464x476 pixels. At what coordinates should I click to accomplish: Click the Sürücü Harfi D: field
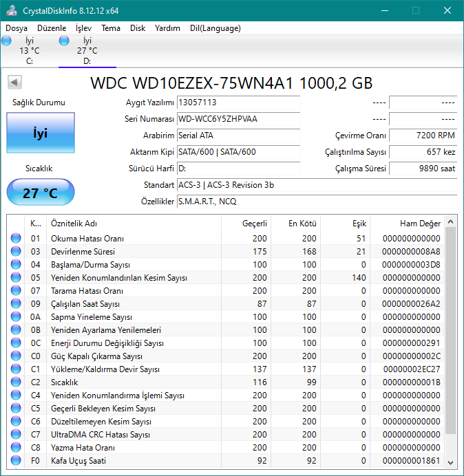[x=238, y=168]
